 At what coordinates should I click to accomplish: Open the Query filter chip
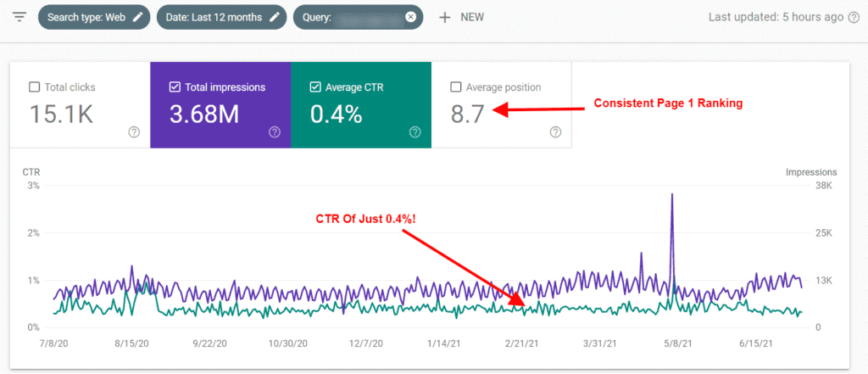pyautogui.click(x=348, y=17)
